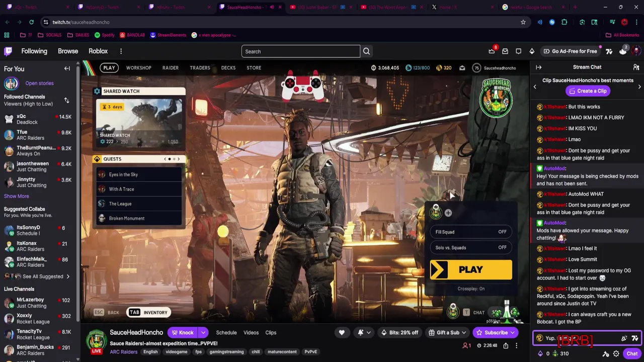The height and width of the screenshot is (362, 644).
Task: Click bookmark star in address bar
Action: pos(523,22)
